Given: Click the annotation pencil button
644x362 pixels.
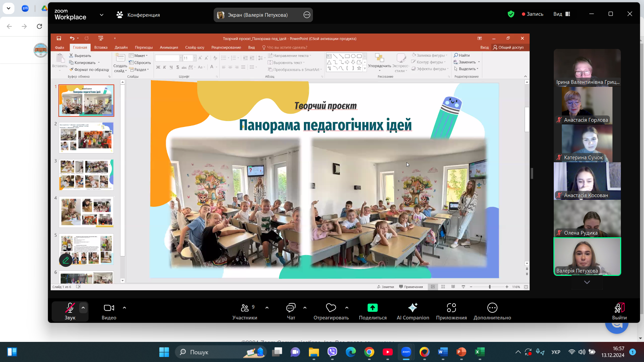Looking at the screenshot, I should [66, 260].
